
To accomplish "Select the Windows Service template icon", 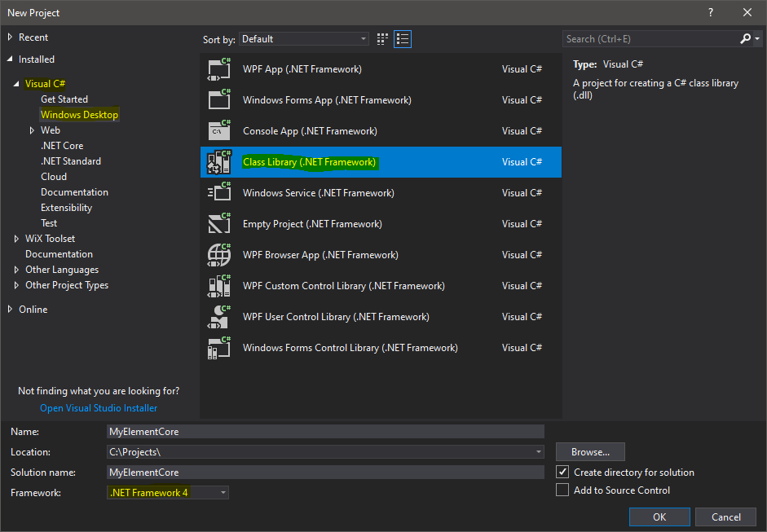I will click(x=219, y=193).
